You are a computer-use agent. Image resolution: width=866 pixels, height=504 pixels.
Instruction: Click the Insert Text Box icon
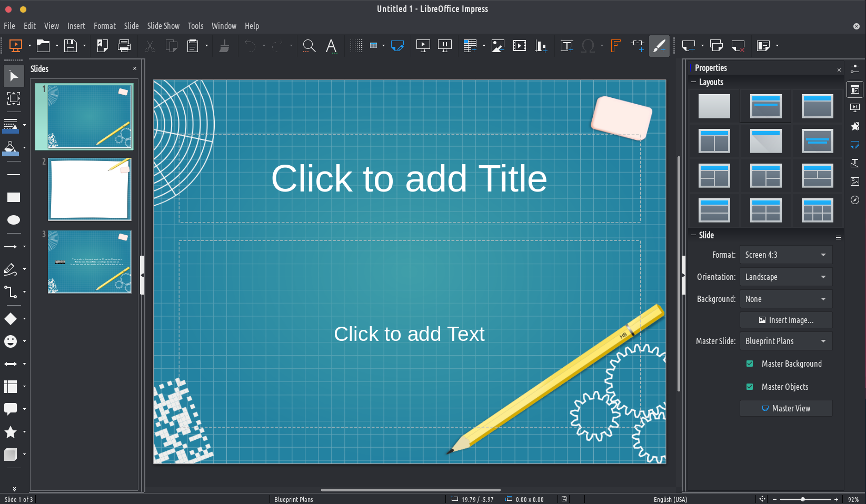566,46
